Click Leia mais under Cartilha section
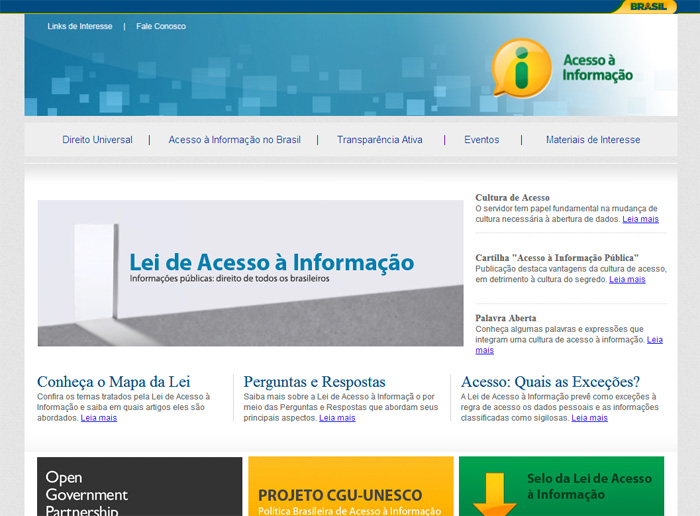 coord(627,280)
